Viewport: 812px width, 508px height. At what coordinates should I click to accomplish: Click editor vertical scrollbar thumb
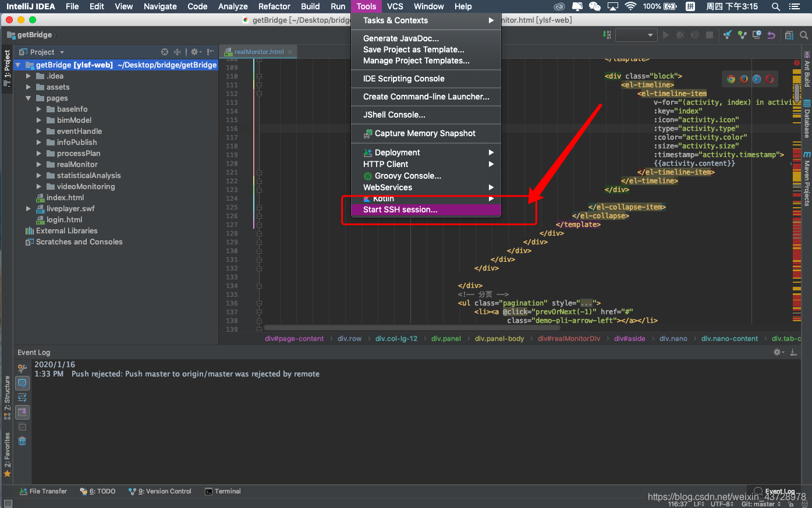[x=796, y=93]
